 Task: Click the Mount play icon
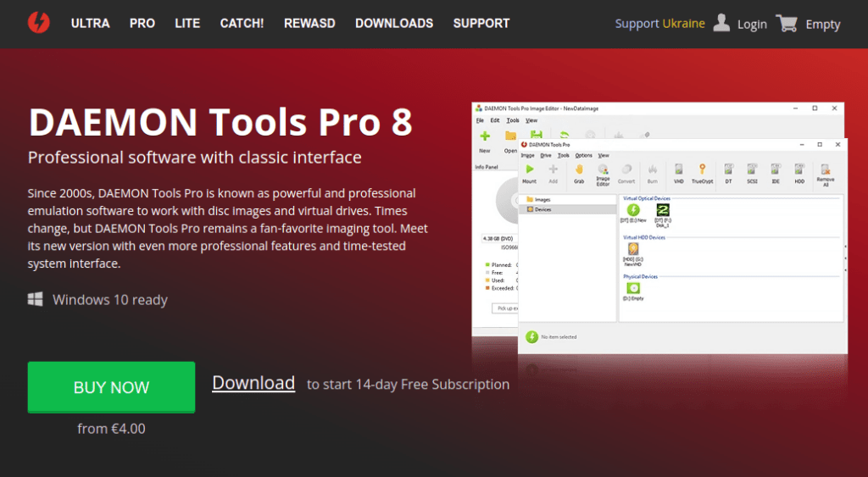coord(529,169)
